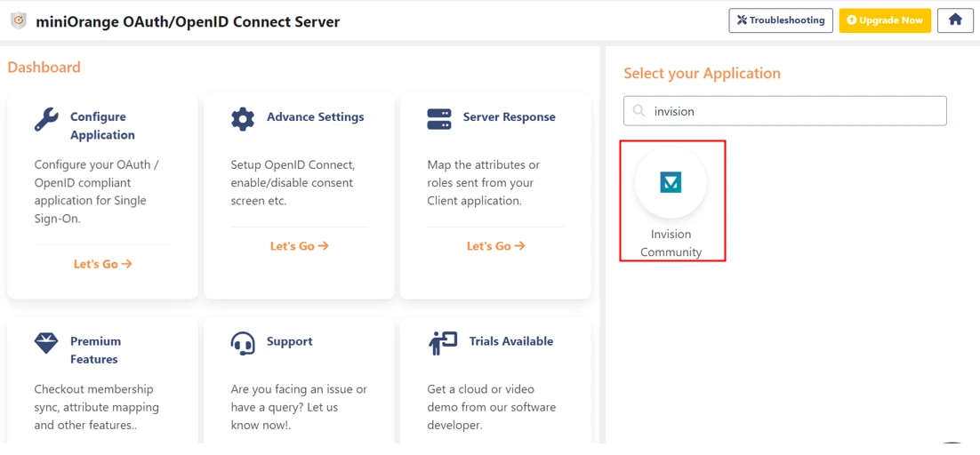Click the Checkout membership sync description

coord(96,408)
